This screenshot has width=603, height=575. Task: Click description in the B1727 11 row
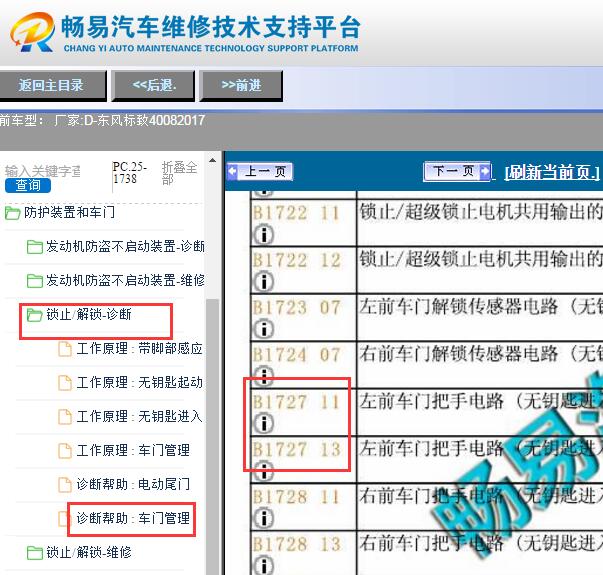(481, 401)
